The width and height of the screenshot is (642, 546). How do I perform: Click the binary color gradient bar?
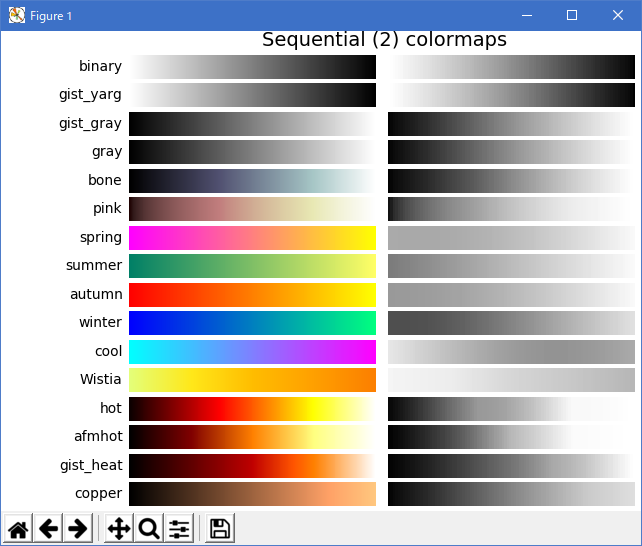pos(252,67)
